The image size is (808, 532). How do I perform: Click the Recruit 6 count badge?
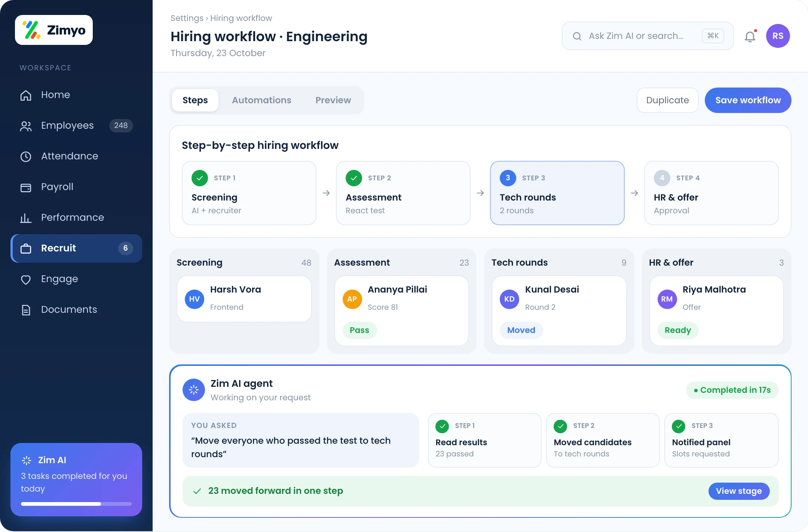125,248
